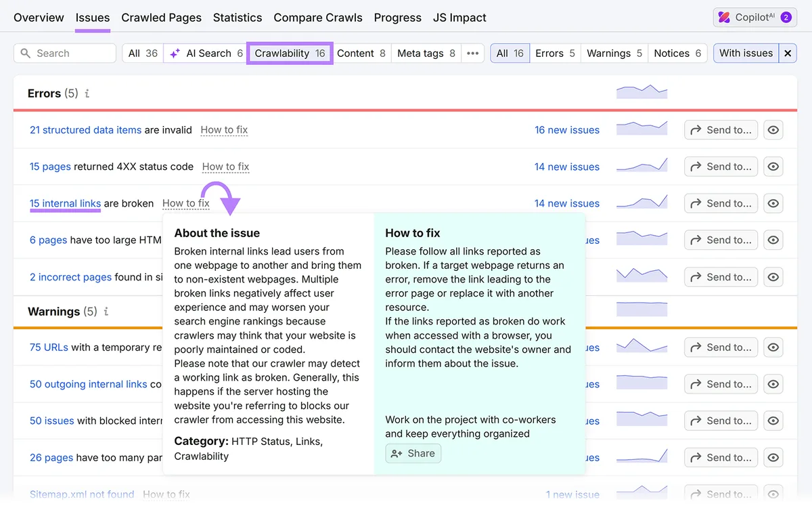Screen dimensions: 812x510
Task: Toggle eye icon on 75 URLs row
Action: (x=773, y=347)
